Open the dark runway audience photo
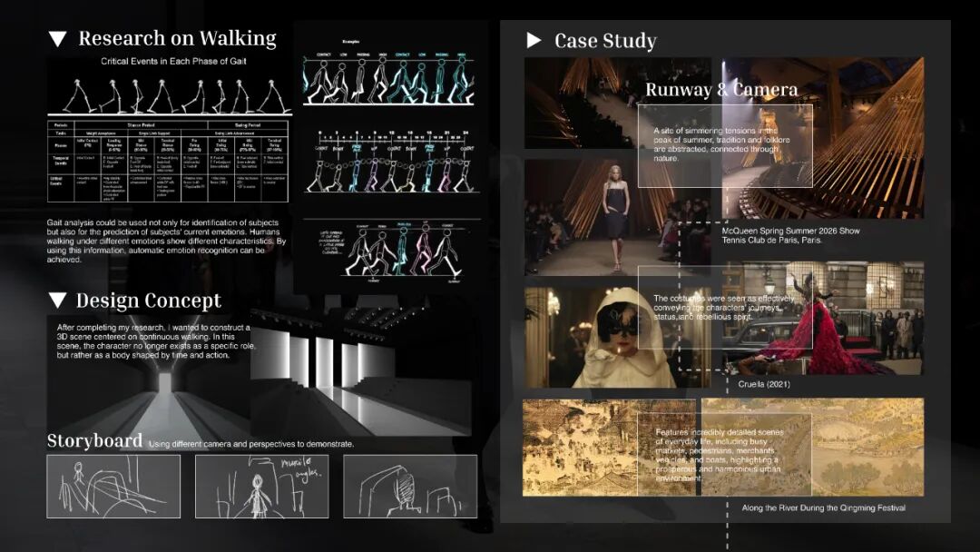This screenshot has height=552, width=980. pyautogui.click(x=581, y=103)
